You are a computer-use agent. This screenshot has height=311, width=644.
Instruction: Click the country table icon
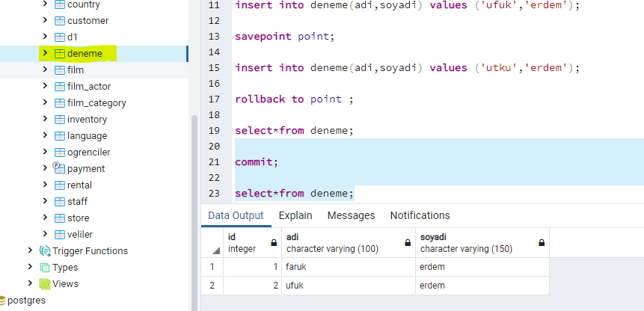click(60, 4)
